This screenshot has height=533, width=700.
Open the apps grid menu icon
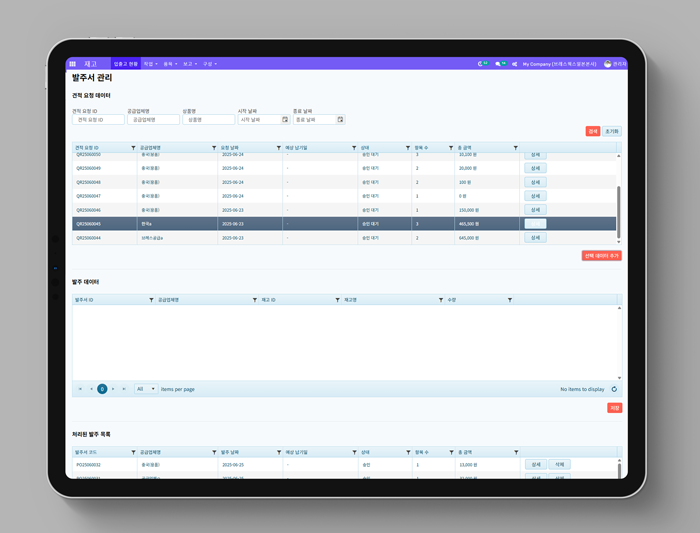73,64
